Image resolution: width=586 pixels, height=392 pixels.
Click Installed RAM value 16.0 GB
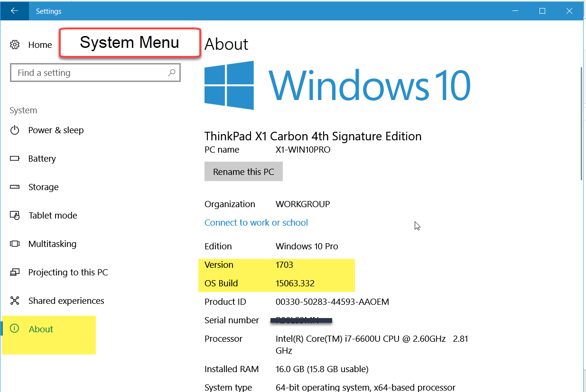click(x=322, y=369)
